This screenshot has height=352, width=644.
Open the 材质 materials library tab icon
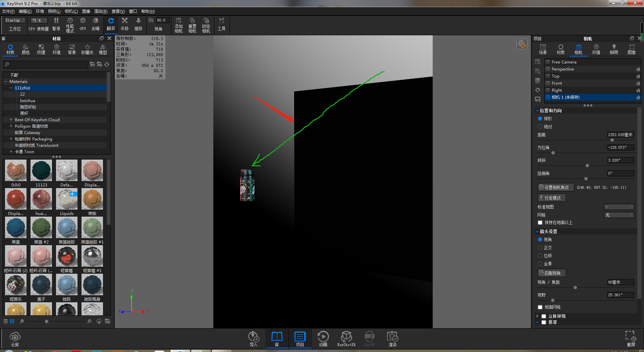(10, 49)
